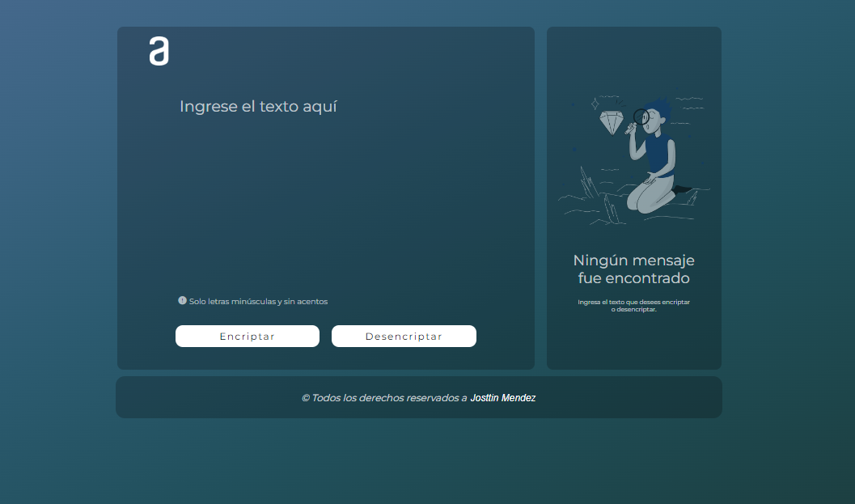Click the "Ningún mensaje fue encontrado" heading
This screenshot has width=855, height=504.
(633, 269)
